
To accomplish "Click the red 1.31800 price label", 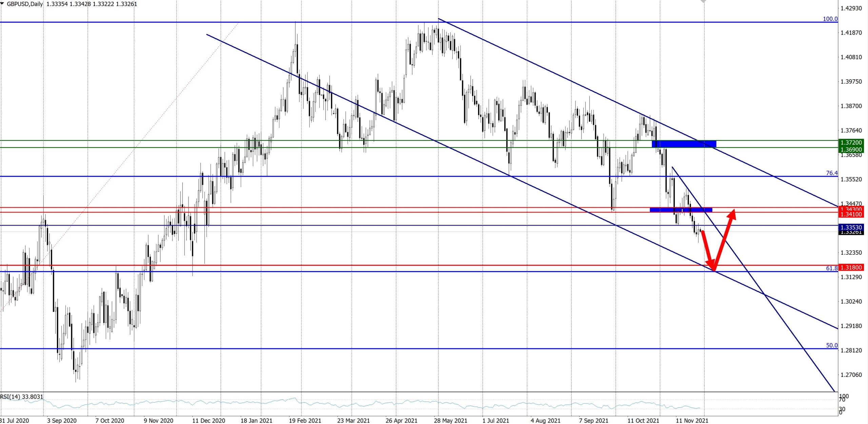I will (x=851, y=268).
